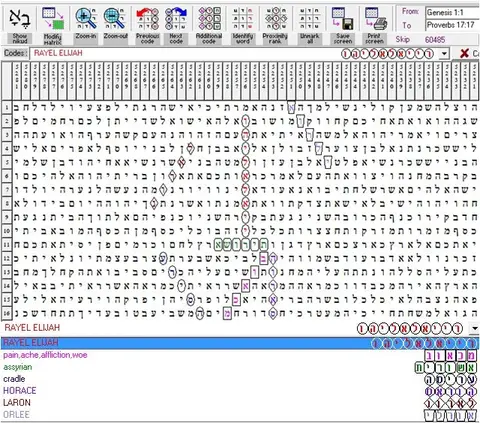480x423 pixels.
Task: Select the highlighted RAYEL ELIJAH list row
Action: tap(240, 343)
